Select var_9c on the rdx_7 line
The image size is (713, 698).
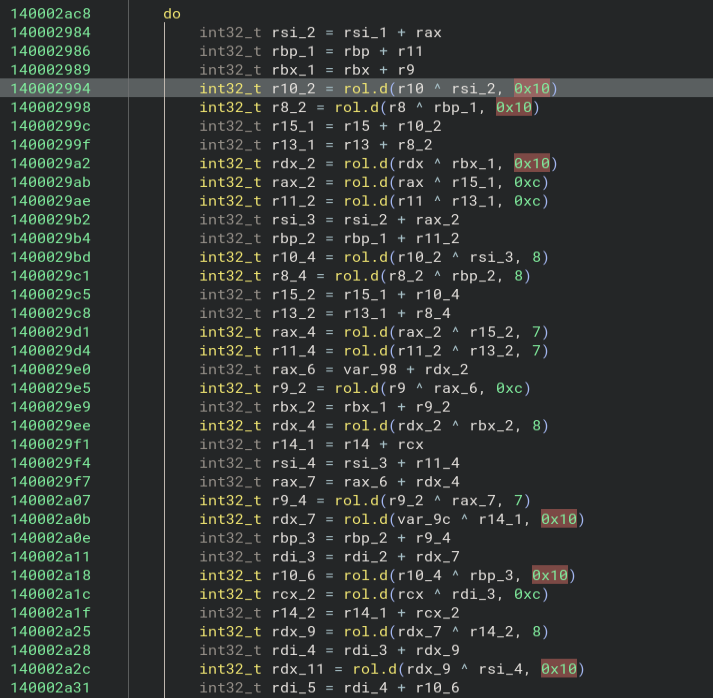424,519
